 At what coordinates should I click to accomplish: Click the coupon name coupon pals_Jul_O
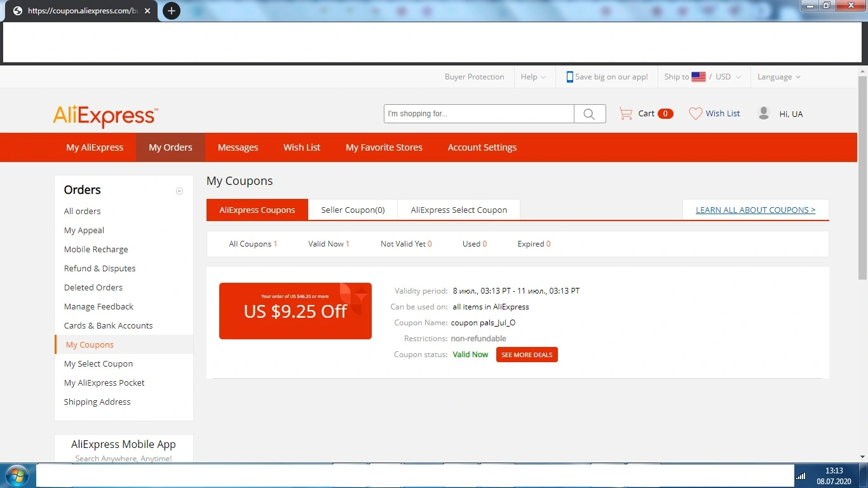tap(483, 323)
